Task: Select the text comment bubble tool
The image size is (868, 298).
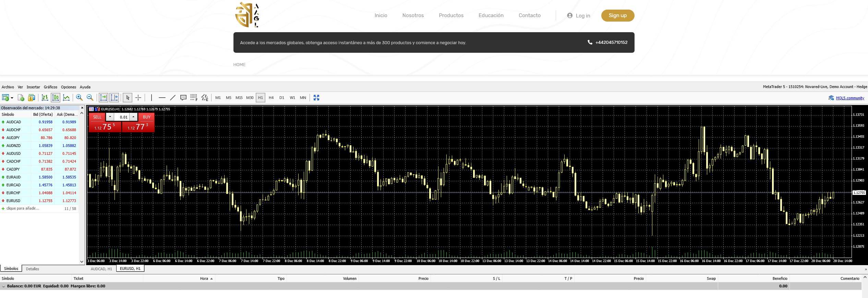Action: (183, 98)
